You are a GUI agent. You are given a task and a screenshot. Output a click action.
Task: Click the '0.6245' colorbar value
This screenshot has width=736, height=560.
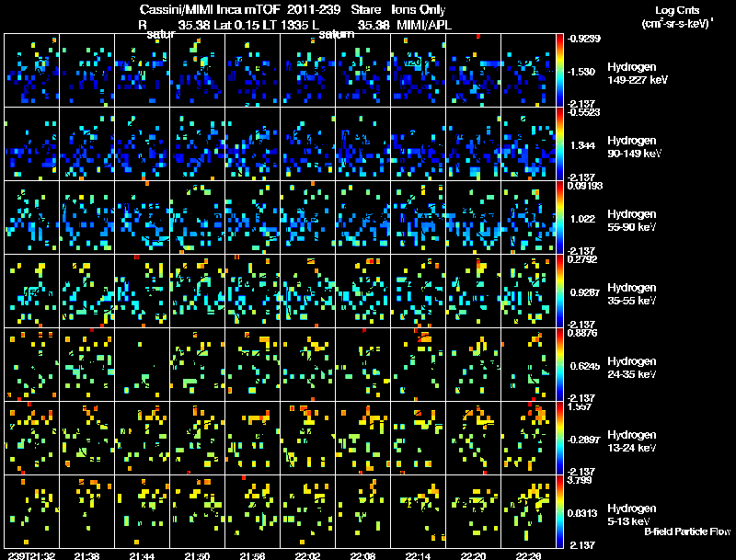[x=585, y=366]
